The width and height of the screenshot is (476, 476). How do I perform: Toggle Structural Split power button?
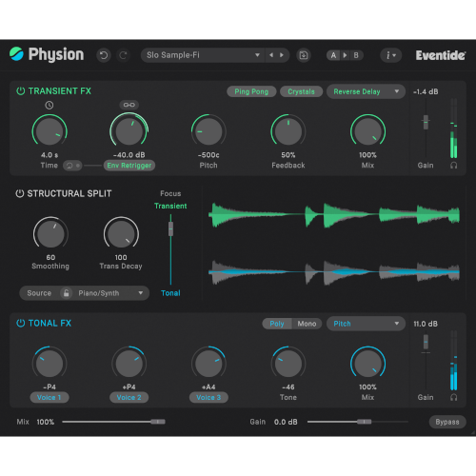click(x=20, y=193)
